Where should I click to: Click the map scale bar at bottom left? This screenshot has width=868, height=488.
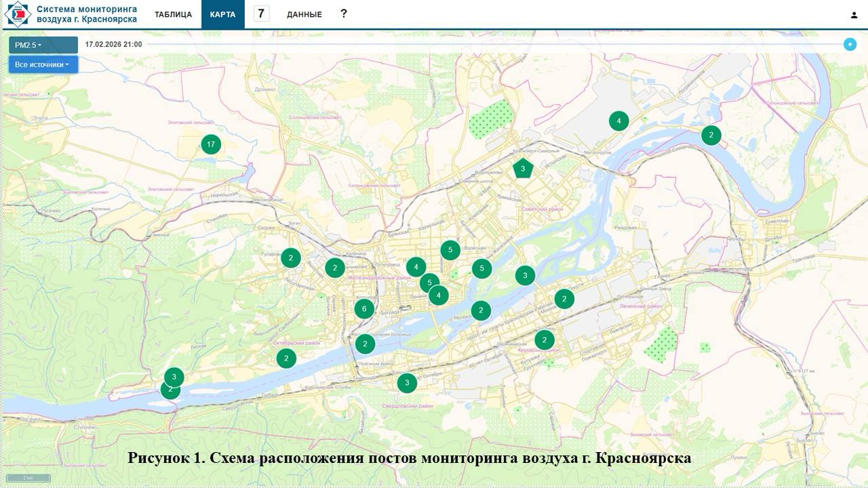[x=28, y=478]
